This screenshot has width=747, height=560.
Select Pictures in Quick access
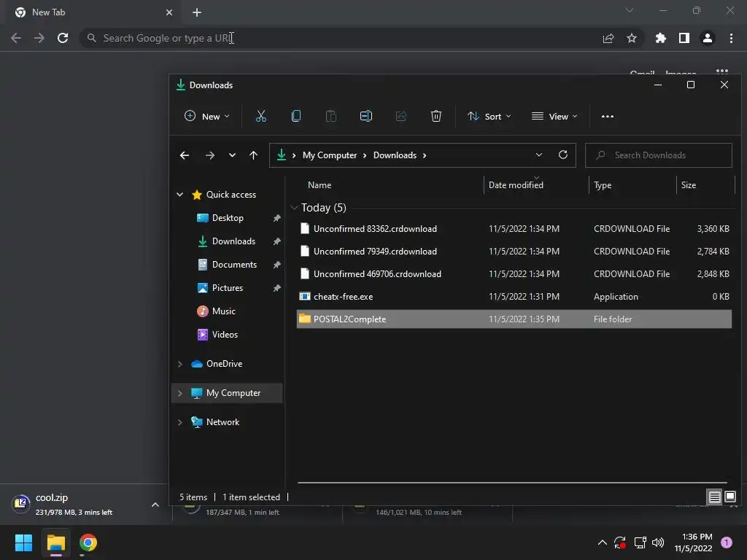click(x=228, y=287)
